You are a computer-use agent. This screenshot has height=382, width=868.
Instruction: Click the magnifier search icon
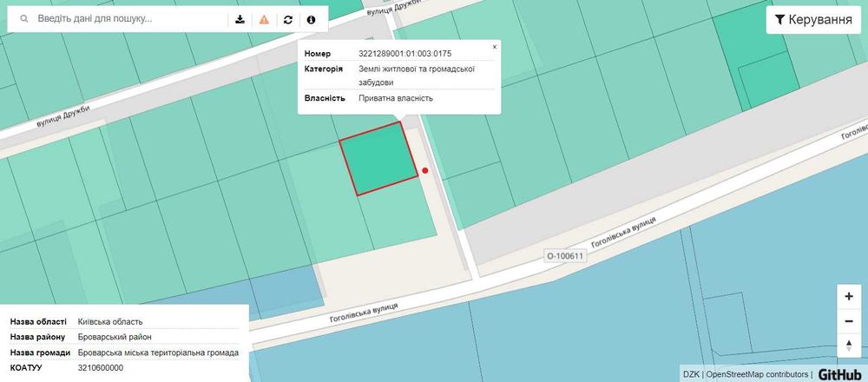[x=24, y=19]
